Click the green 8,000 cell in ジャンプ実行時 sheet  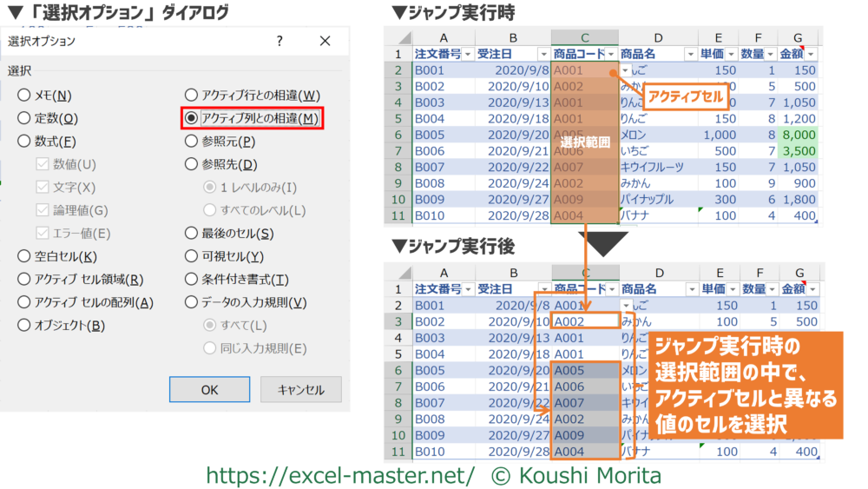click(799, 135)
